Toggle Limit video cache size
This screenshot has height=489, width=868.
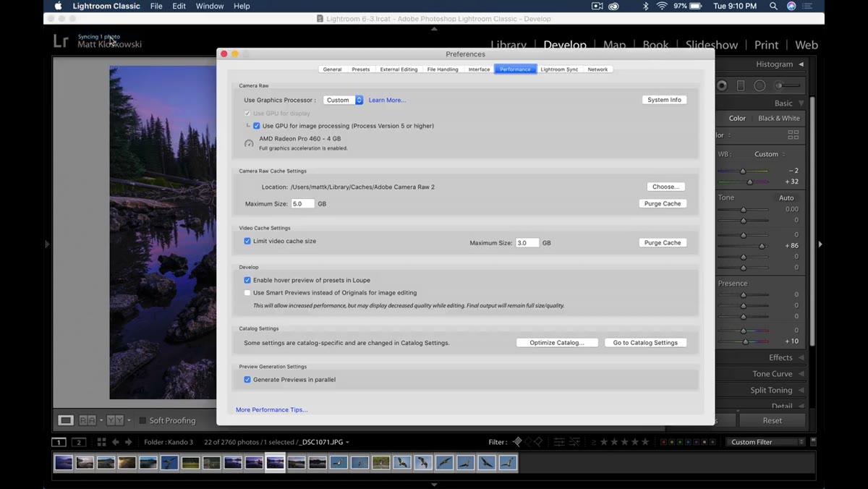click(x=247, y=241)
